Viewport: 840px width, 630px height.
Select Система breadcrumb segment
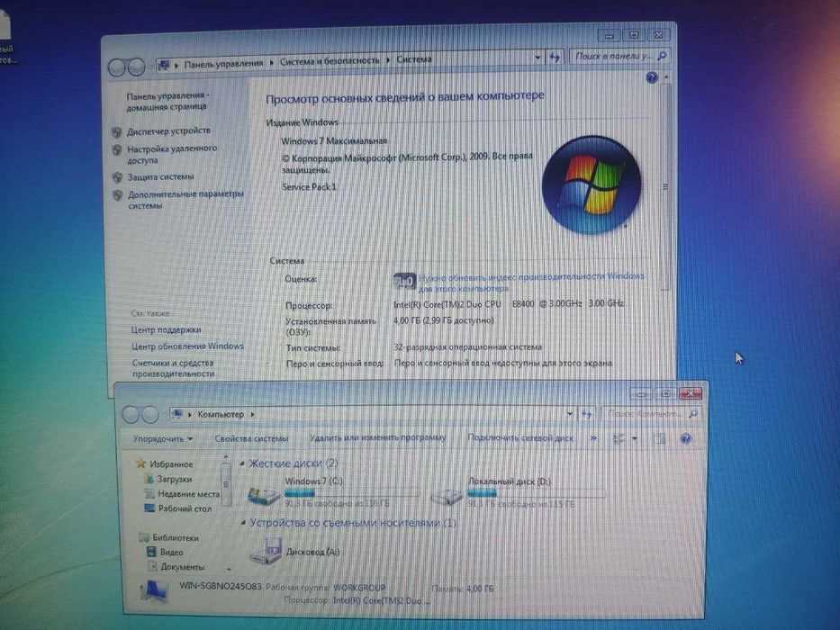[x=413, y=59]
